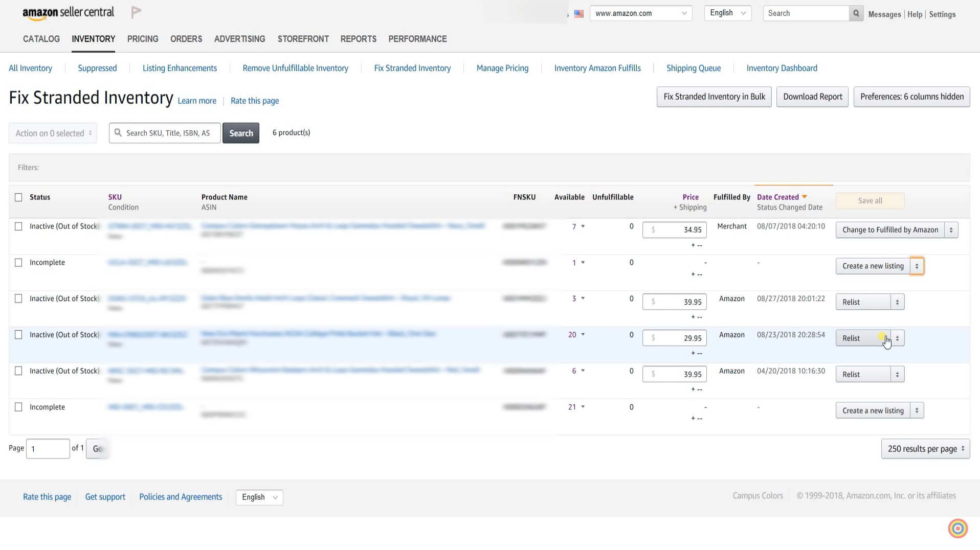The width and height of the screenshot is (980, 550).
Task: Open the REPORTS menu
Action: pos(359,39)
